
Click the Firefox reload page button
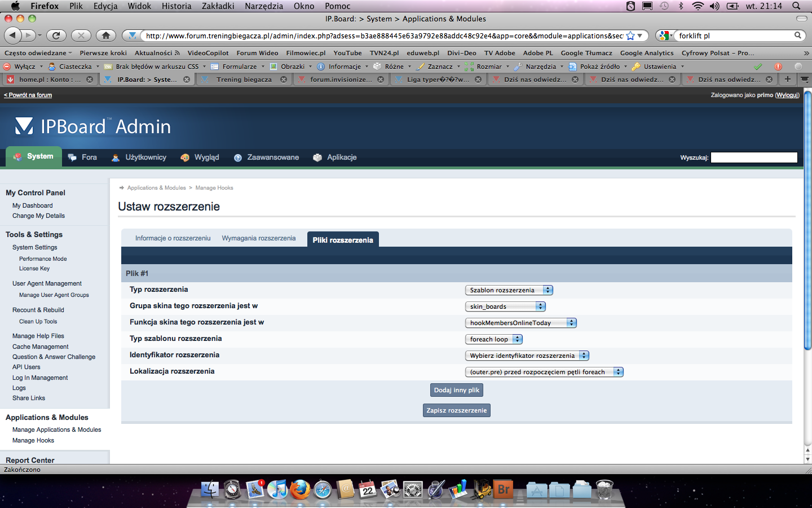pos(56,36)
